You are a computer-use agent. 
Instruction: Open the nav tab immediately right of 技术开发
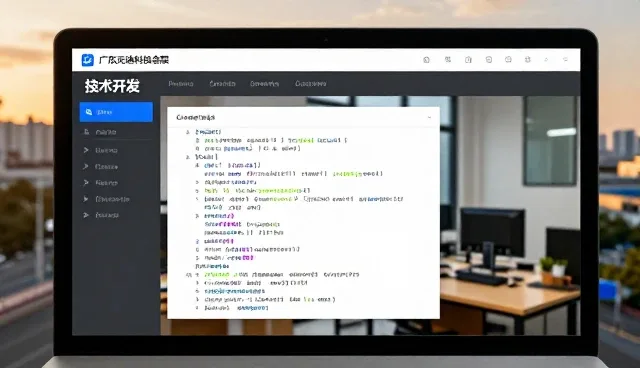point(181,84)
